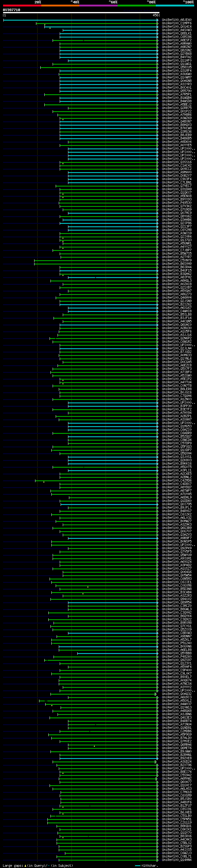This screenshot has width=197, height=868.
Task: Select label UniRef100_A3IYR3
Action: [x=177, y=84]
